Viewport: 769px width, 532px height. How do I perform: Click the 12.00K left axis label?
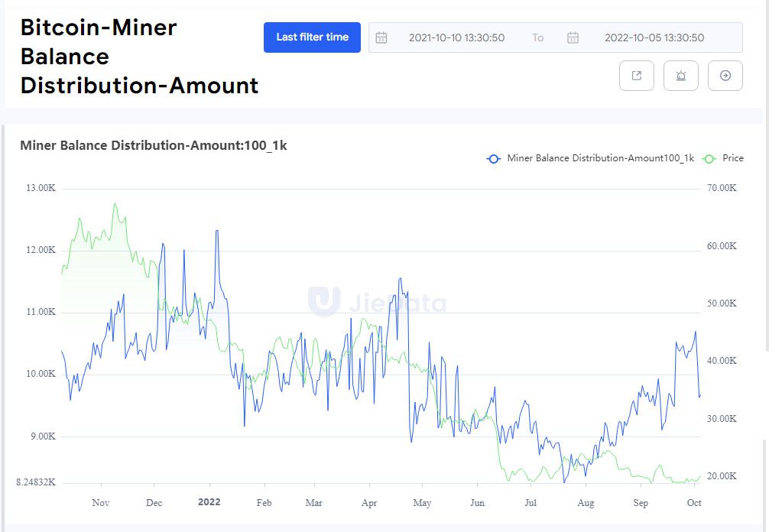pos(41,250)
